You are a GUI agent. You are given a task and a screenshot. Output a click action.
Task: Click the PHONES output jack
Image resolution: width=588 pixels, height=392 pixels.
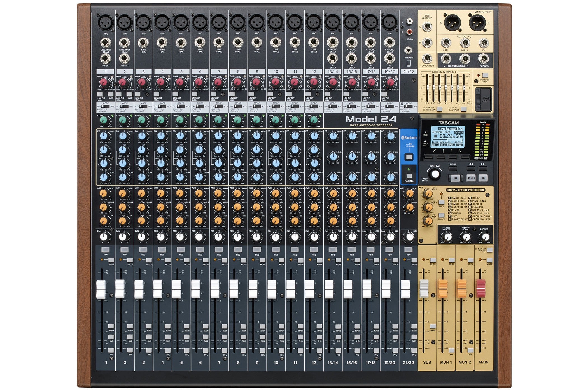[x=484, y=59]
